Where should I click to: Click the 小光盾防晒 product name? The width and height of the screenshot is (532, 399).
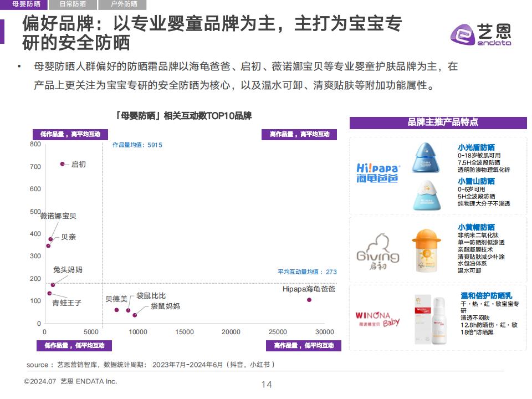click(x=476, y=147)
